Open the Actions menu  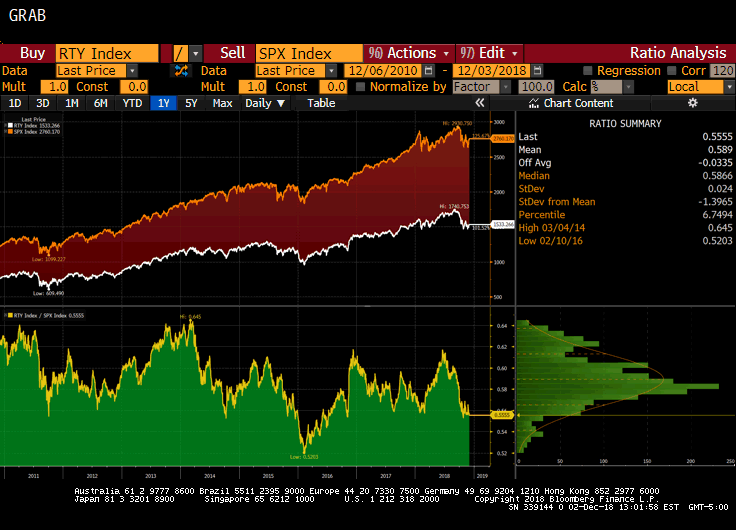point(409,53)
